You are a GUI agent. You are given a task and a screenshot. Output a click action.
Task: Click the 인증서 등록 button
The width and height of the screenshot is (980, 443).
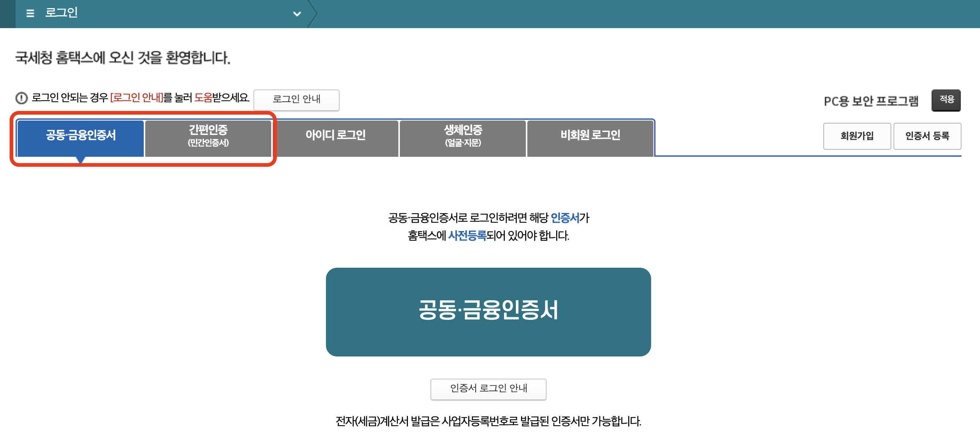[928, 136]
